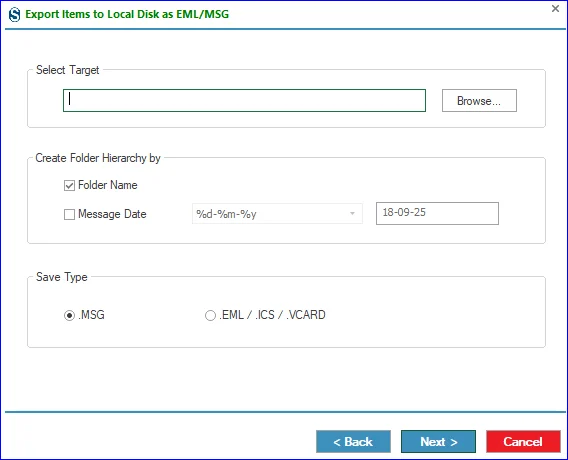The height and width of the screenshot is (460, 568).
Task: Cancel the export wizard
Action: 523,442
